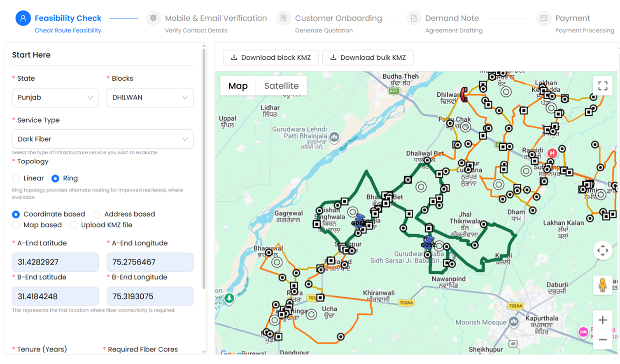Click the Street View pegman icon

pyautogui.click(x=603, y=285)
